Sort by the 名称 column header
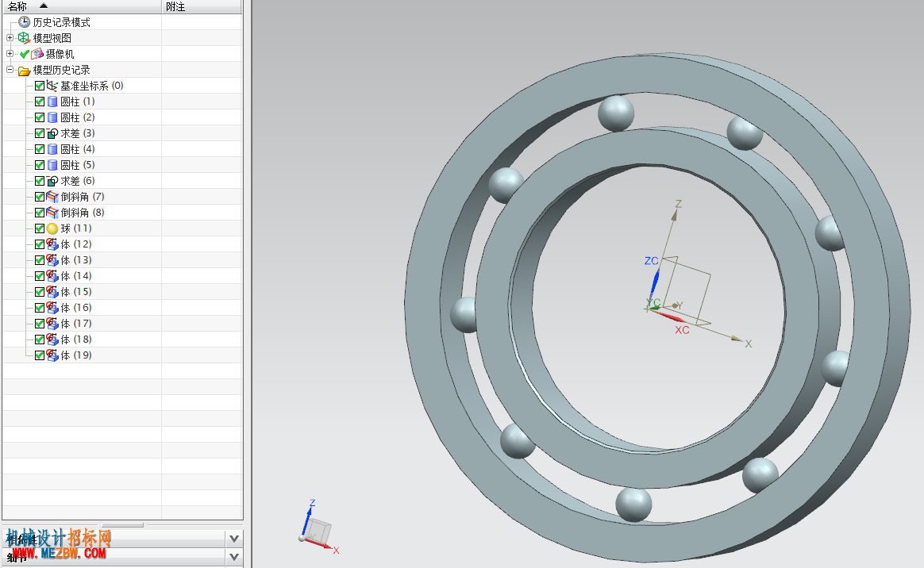Image resolution: width=924 pixels, height=568 pixels. (82, 6)
